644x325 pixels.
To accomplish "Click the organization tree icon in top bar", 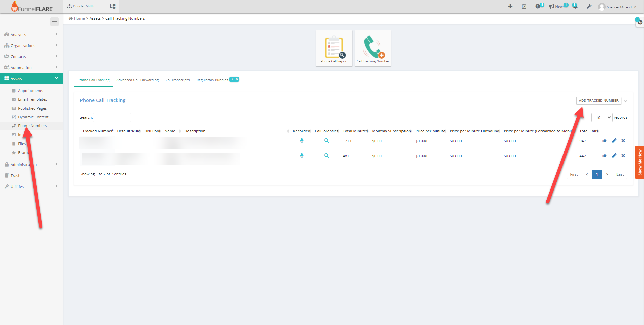I will [113, 6].
